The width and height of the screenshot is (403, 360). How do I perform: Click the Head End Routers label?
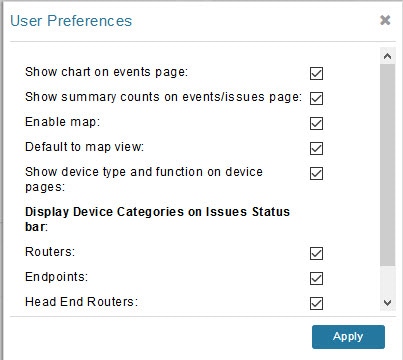pyautogui.click(x=81, y=302)
